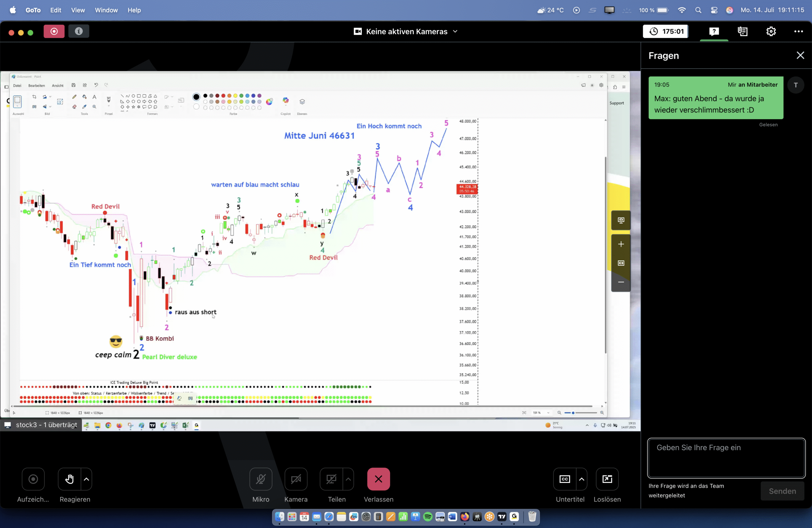Open GoTo settings gear
Viewport: 812px width, 528px height.
coord(771,31)
